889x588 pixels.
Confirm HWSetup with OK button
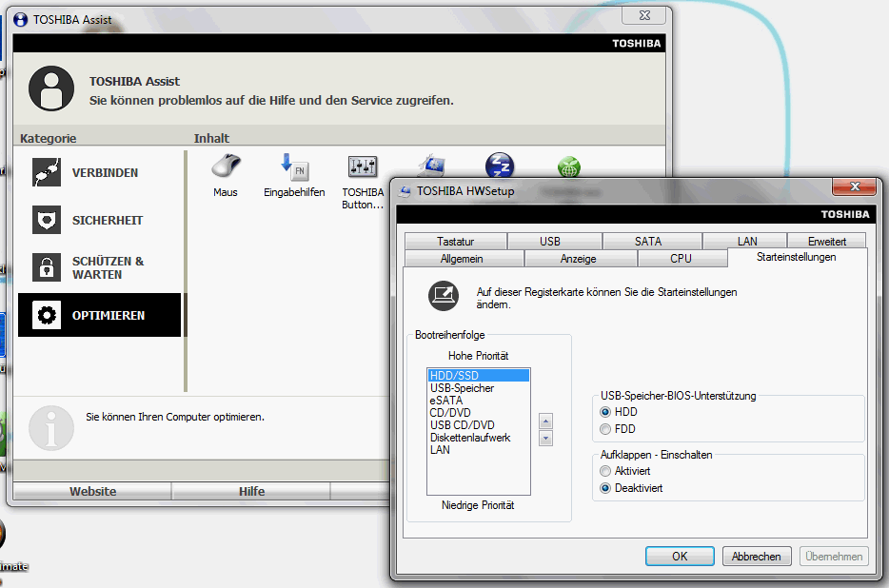tap(680, 557)
